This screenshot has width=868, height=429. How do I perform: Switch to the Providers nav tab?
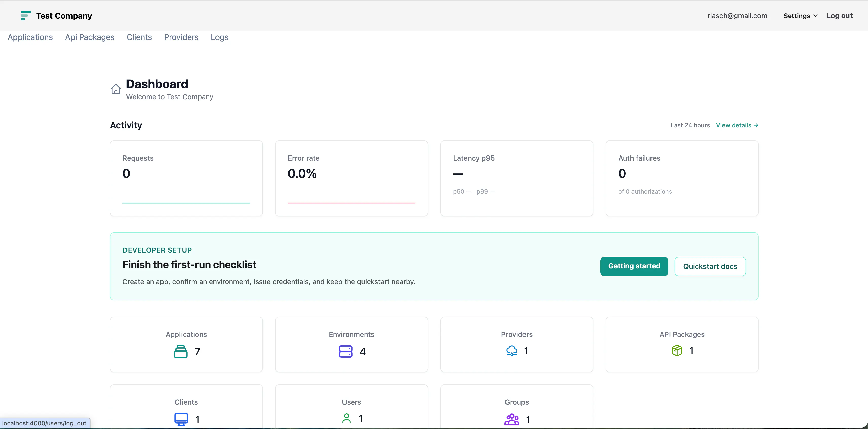[181, 37]
